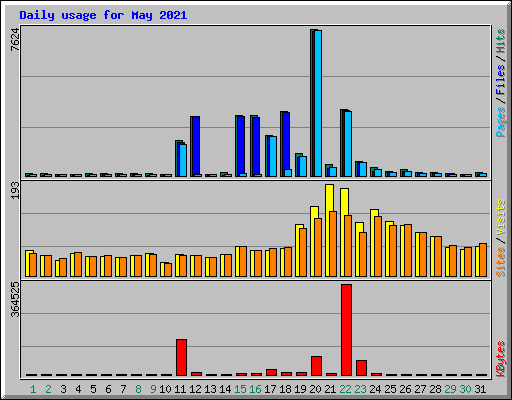Screen dimensions: 512x400
Task: Select the cyan Pages bar for day 22
Action: pos(348,144)
